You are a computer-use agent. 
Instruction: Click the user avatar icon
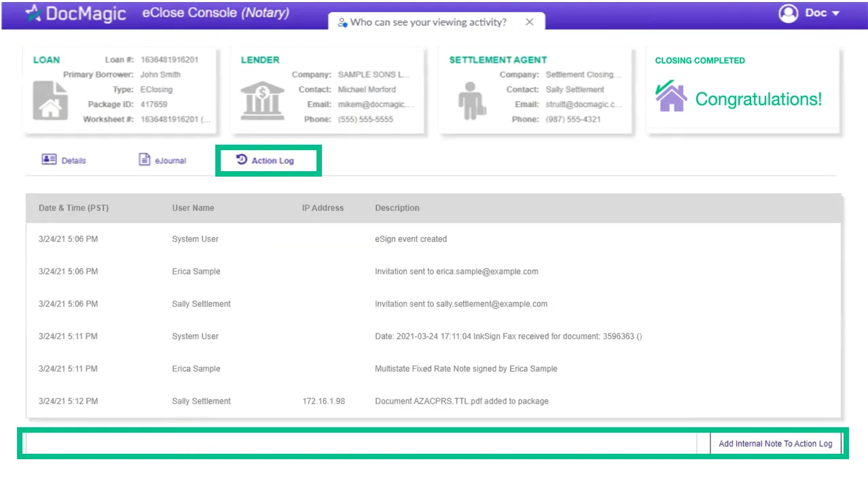[788, 14]
